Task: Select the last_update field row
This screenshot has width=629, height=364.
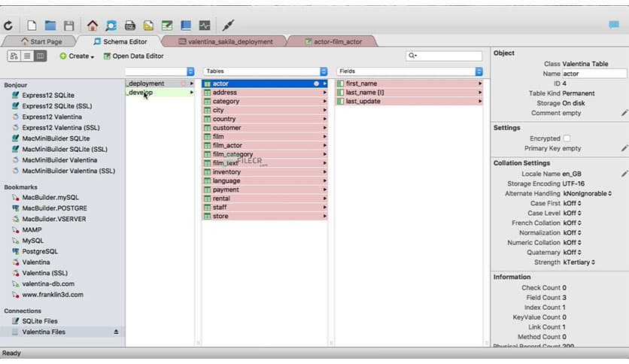Action: 409,101
